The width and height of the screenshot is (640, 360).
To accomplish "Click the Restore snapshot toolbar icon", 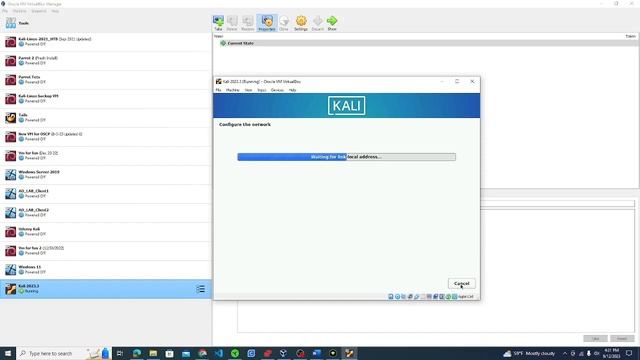I will [247, 23].
